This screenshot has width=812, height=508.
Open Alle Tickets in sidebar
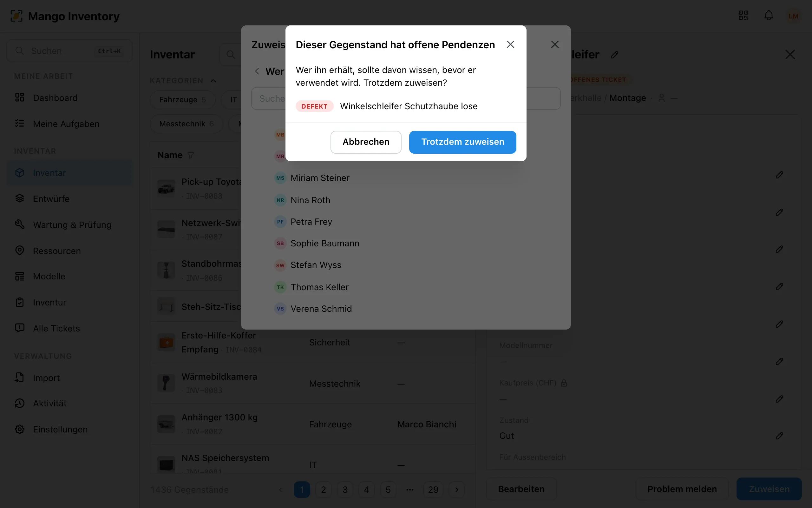pos(69,328)
